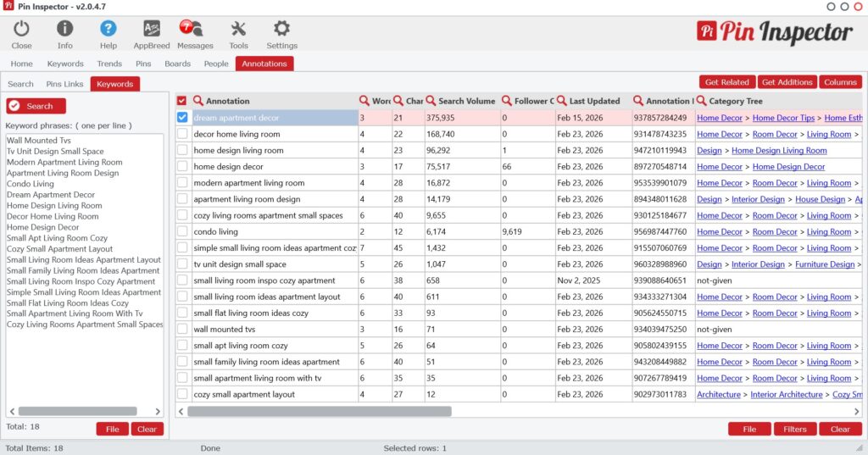Uncheck the dream apartment decor row checkbox
Image resolution: width=868 pixels, height=455 pixels.
(182, 117)
